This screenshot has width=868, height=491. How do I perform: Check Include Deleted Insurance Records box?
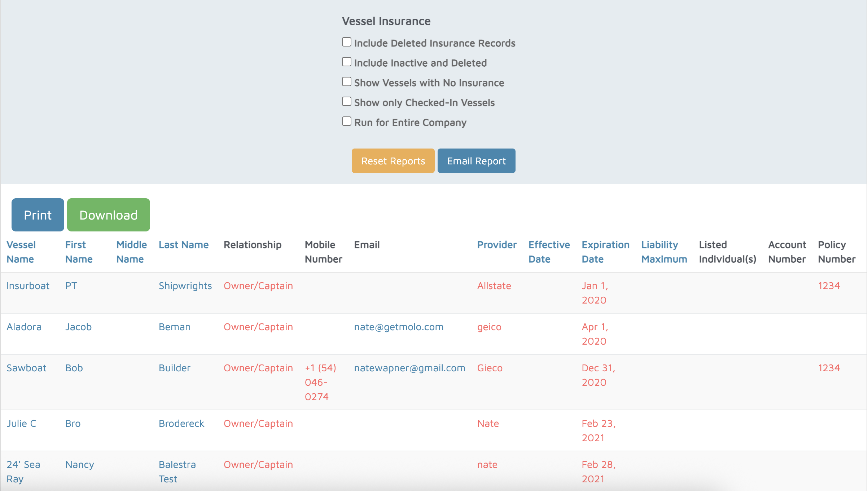point(346,42)
